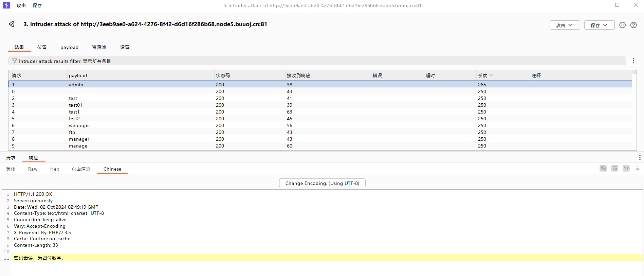Click the funnel filter icon
This screenshot has height=276, width=644.
(x=15, y=61)
